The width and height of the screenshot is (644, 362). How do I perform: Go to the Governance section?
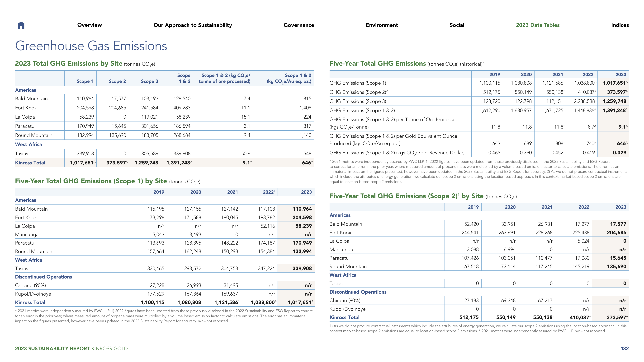click(299, 25)
